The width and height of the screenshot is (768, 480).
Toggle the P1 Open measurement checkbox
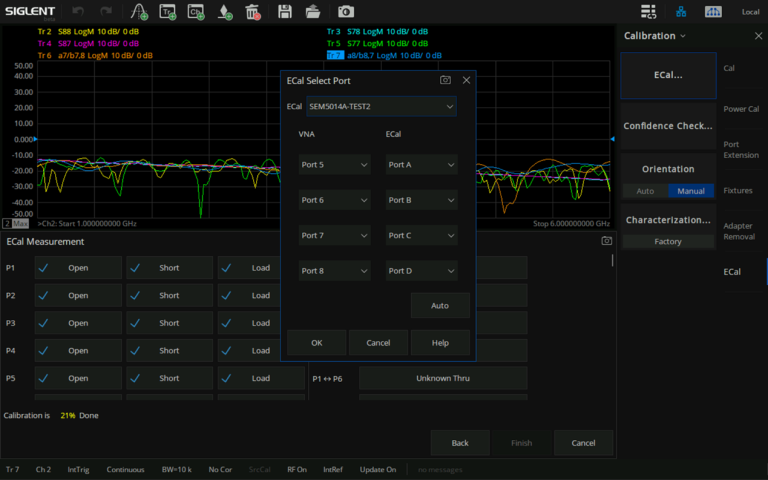coord(42,268)
